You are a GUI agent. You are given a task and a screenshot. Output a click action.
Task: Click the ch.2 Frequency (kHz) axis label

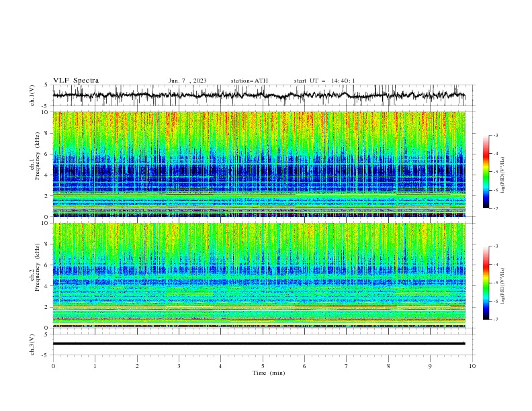[35, 275]
